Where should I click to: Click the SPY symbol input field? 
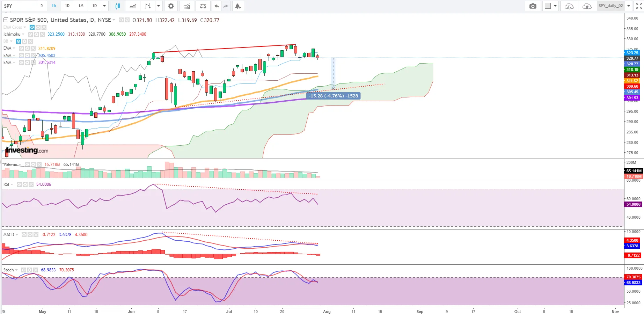[18, 6]
